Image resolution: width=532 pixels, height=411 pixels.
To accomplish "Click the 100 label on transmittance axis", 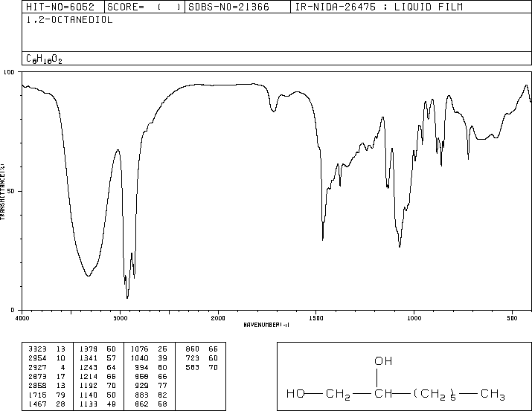I will click(x=9, y=72).
